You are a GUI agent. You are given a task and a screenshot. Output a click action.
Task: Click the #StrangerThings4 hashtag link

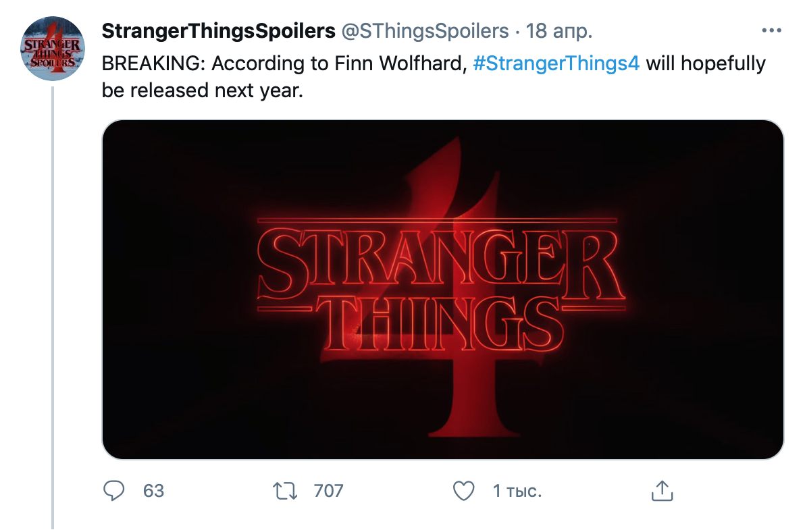pyautogui.click(x=556, y=63)
